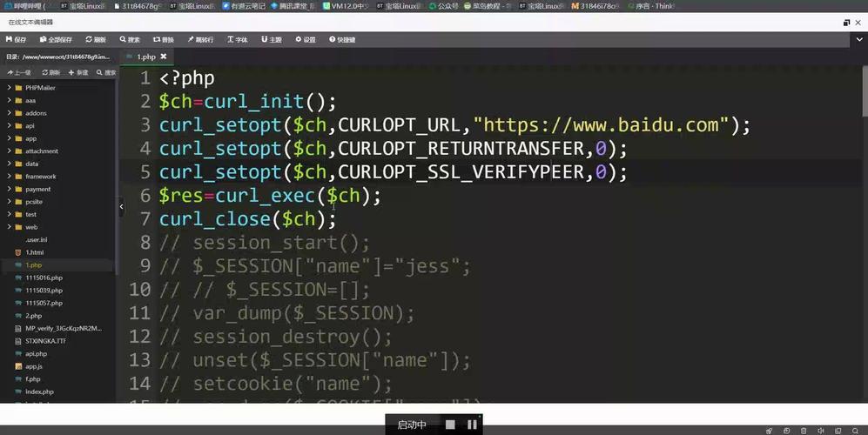Open the 1.html file
This screenshot has width=868, height=435.
tap(34, 252)
